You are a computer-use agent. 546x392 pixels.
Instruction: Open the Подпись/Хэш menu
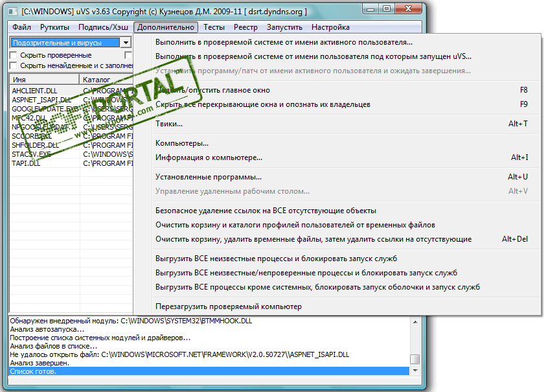[x=103, y=27]
